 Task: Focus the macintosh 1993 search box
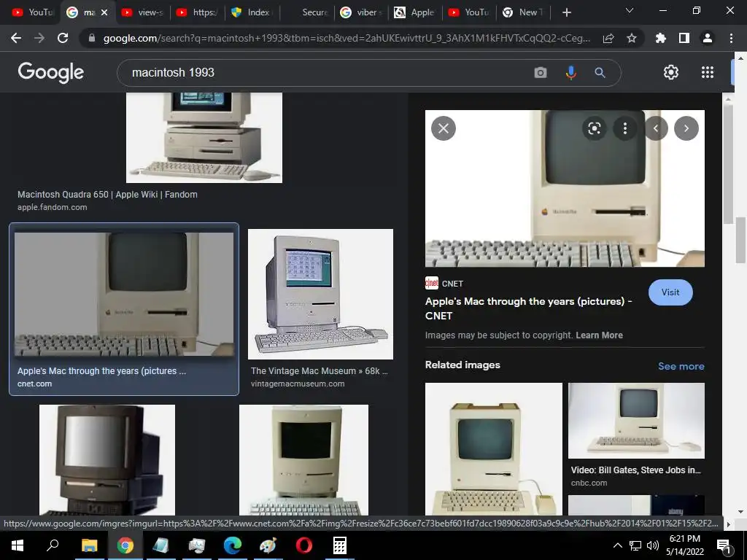[324, 72]
